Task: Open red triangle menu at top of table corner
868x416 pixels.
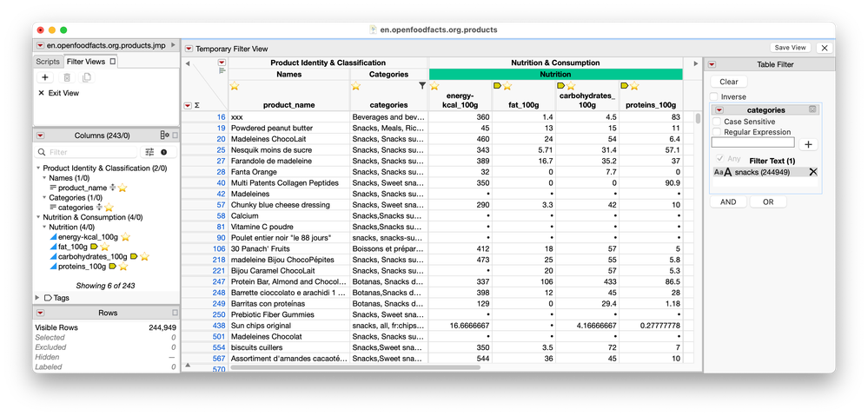Action: (222, 63)
